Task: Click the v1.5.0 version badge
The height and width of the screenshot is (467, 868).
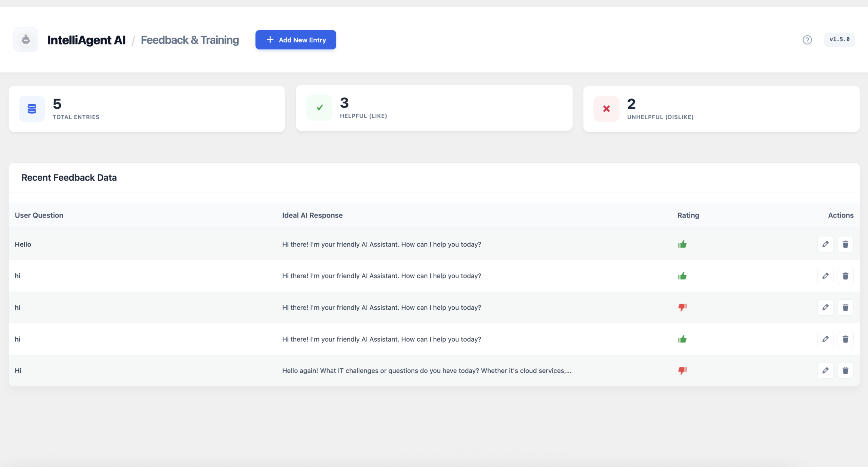Action: pyautogui.click(x=840, y=40)
